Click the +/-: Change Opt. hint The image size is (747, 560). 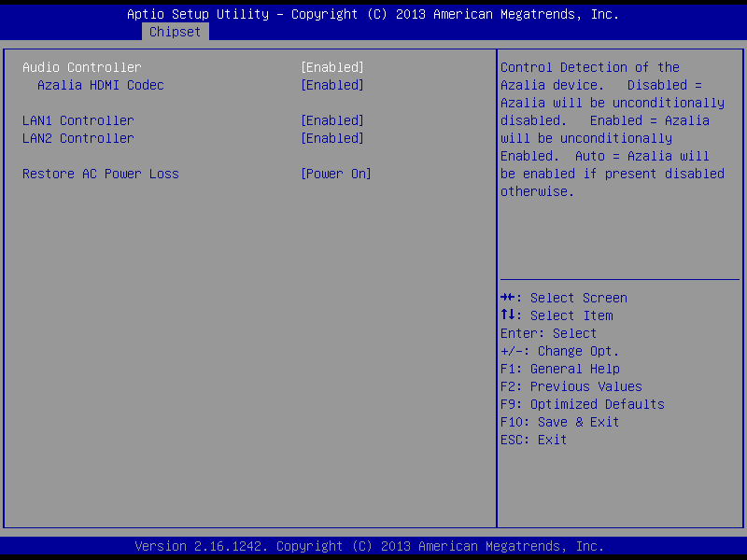click(x=559, y=351)
